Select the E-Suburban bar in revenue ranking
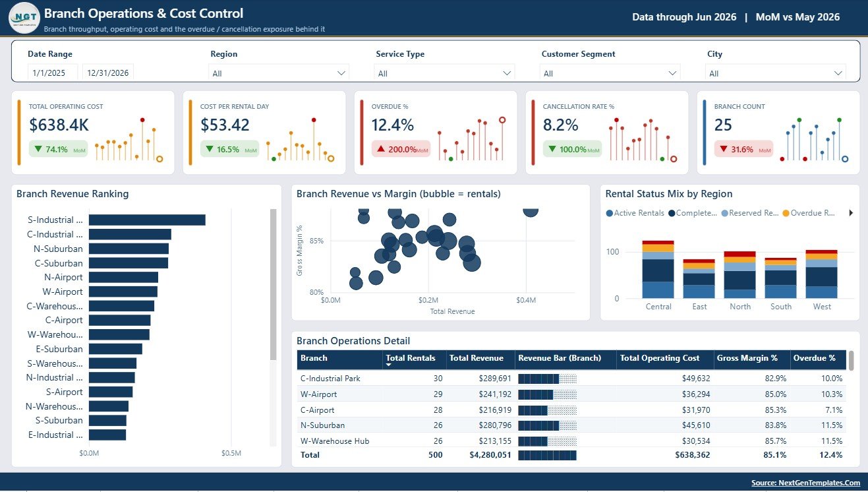The height and width of the screenshot is (492, 868). [x=115, y=349]
